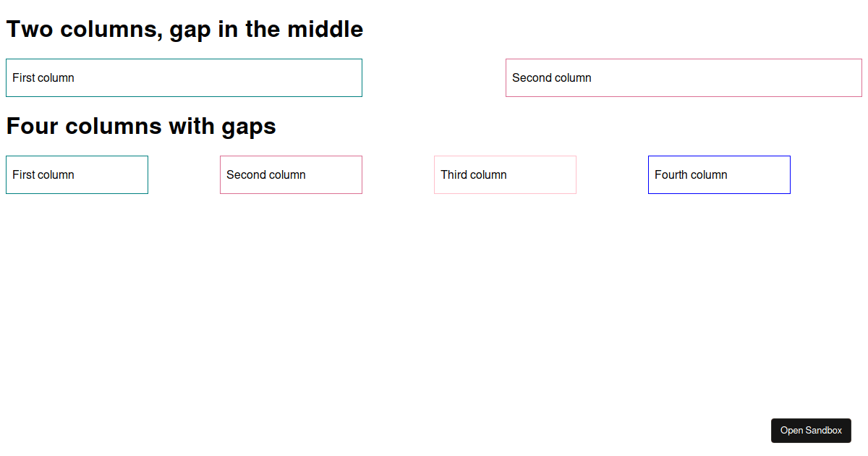The image size is (868, 456).
Task: Open the sandbox via the bottom-right button
Action: 811,430
